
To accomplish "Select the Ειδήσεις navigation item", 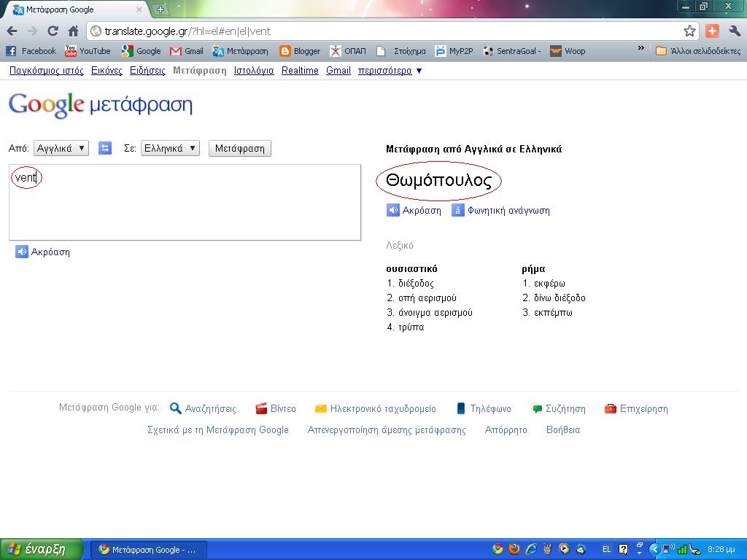I will click(x=146, y=71).
